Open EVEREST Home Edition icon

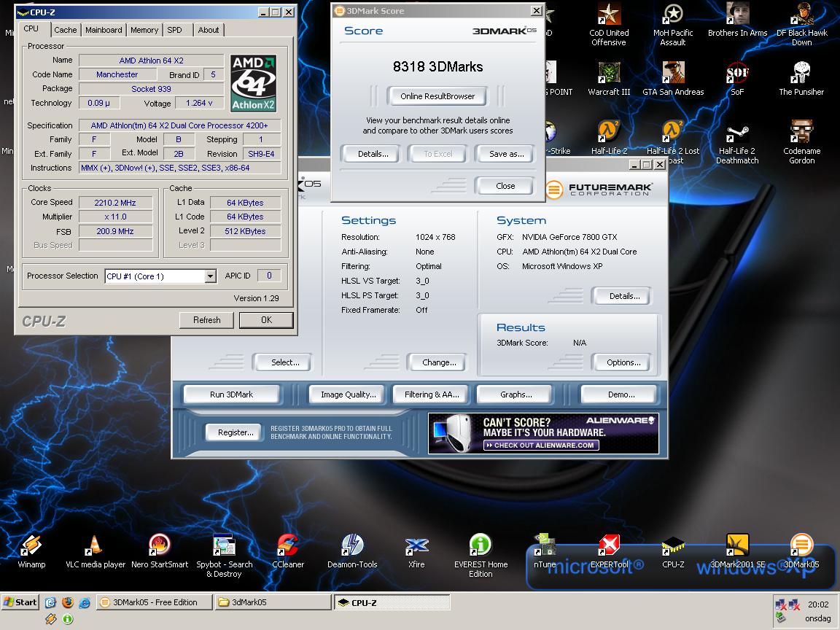pos(481,556)
